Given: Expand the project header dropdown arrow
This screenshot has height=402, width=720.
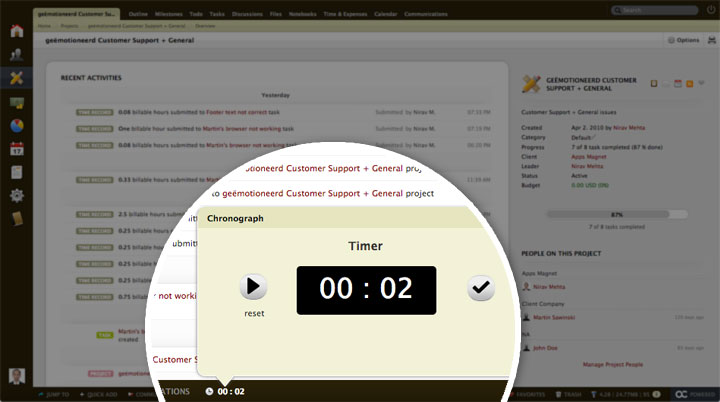Looking at the screenshot, I should 701,83.
